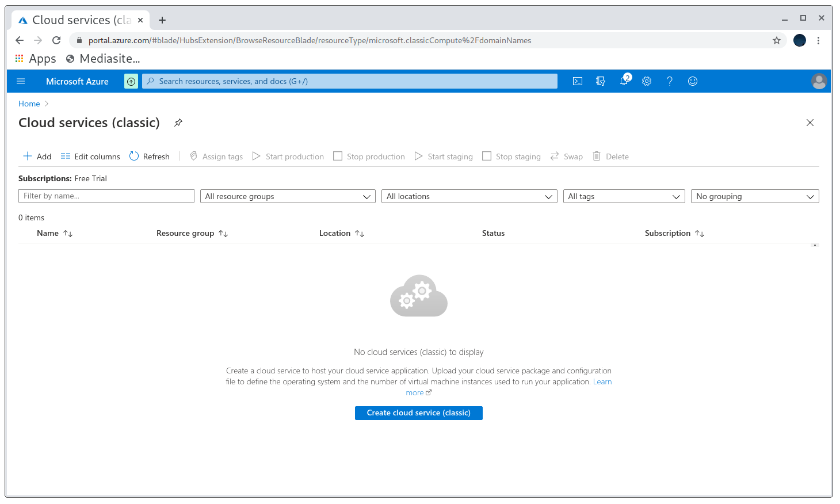This screenshot has width=840, height=504.
Task: View site info via the padlock icon
Action: [x=79, y=40]
